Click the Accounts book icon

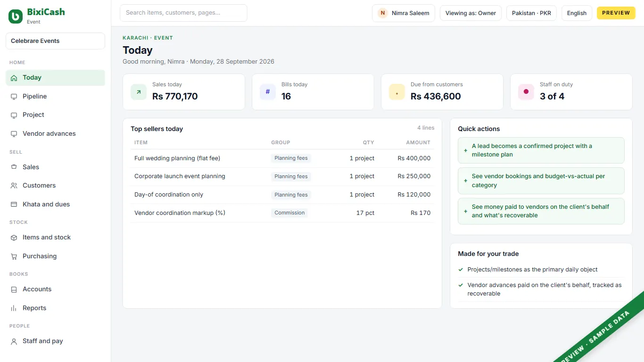pyautogui.click(x=14, y=289)
